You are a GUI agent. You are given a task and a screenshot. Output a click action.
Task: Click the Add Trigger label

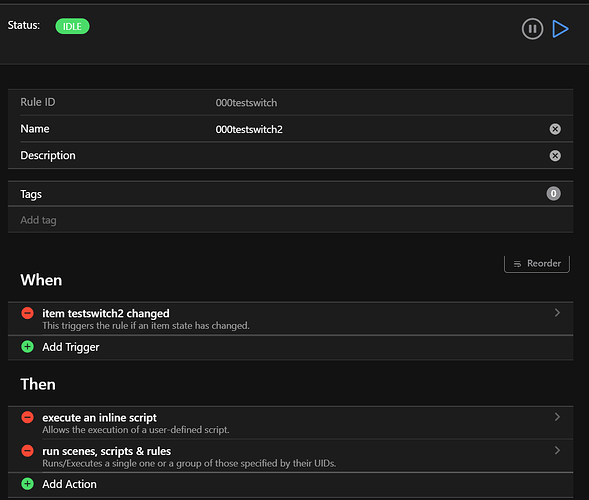coord(71,347)
